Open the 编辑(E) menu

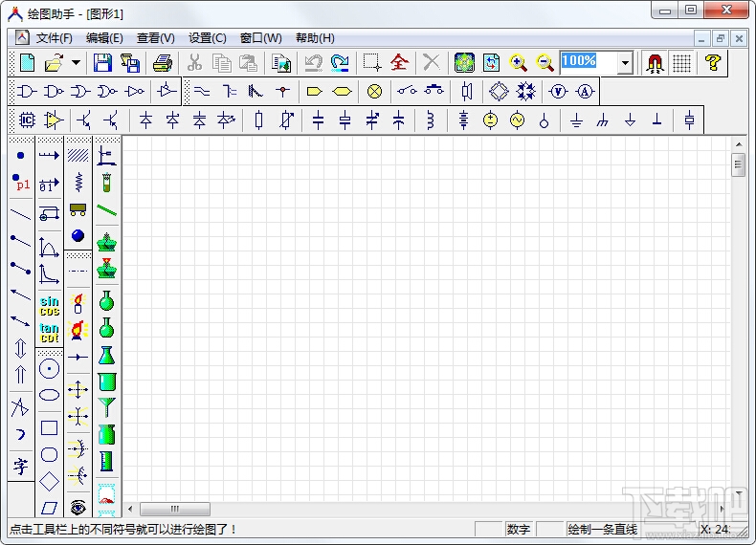click(x=104, y=38)
